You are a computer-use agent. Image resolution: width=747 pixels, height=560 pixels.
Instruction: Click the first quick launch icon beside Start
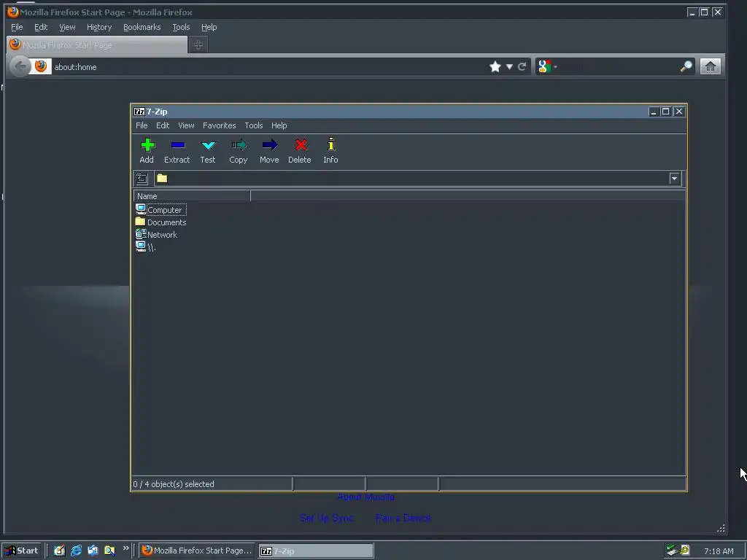point(59,551)
